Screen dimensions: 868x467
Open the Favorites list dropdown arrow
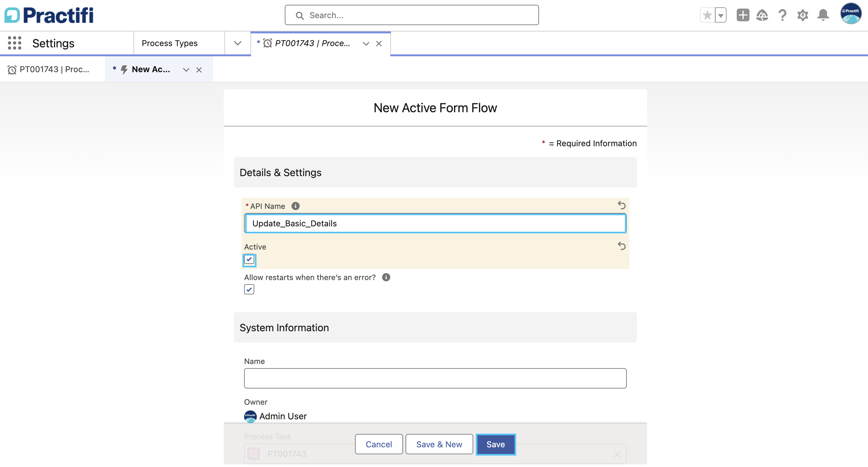point(721,15)
